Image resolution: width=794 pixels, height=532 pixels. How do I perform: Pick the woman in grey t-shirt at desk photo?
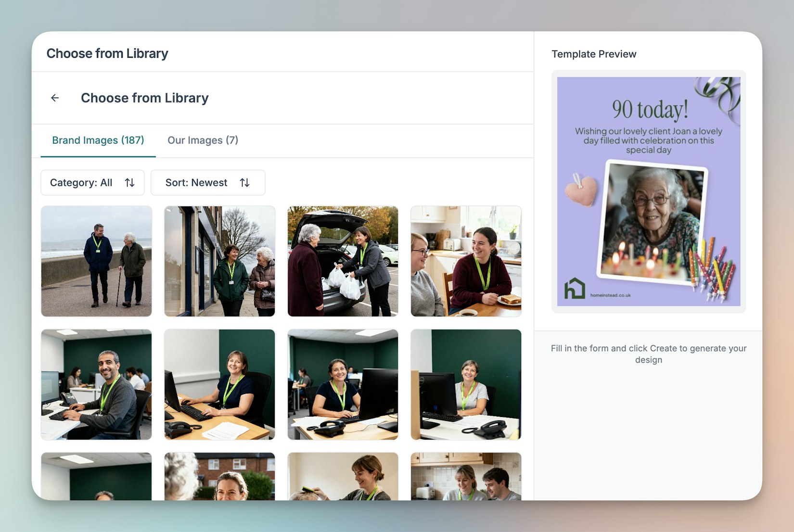(466, 384)
